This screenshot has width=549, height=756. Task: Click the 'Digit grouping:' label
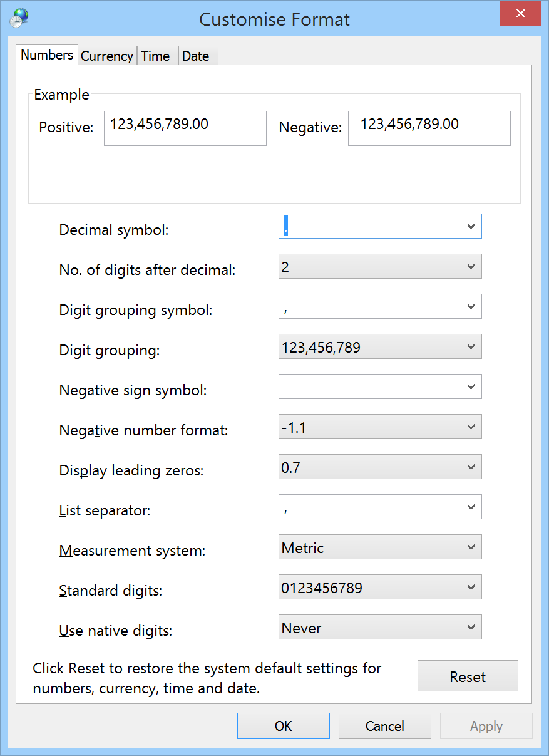(110, 350)
